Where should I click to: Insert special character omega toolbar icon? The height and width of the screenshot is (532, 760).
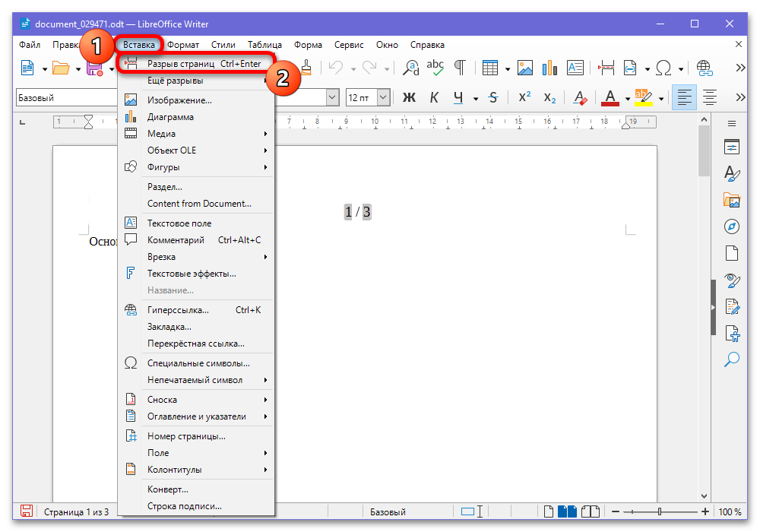tap(663, 68)
